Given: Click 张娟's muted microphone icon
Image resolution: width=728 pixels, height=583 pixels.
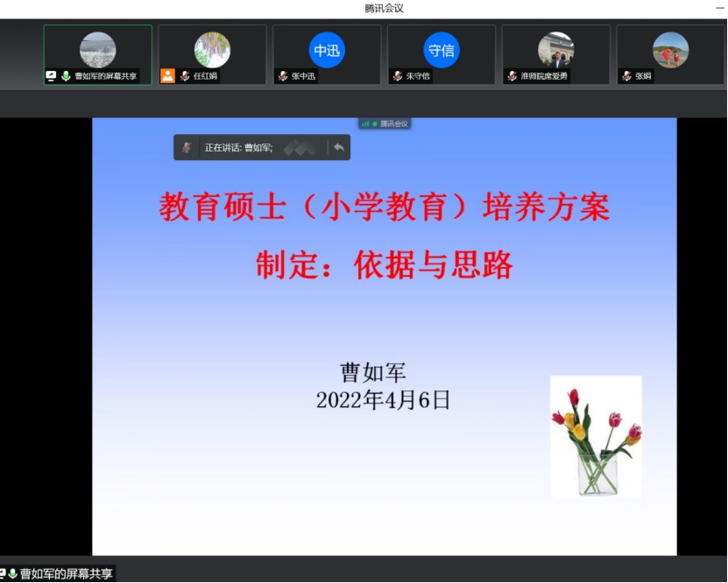Looking at the screenshot, I should pos(627,76).
